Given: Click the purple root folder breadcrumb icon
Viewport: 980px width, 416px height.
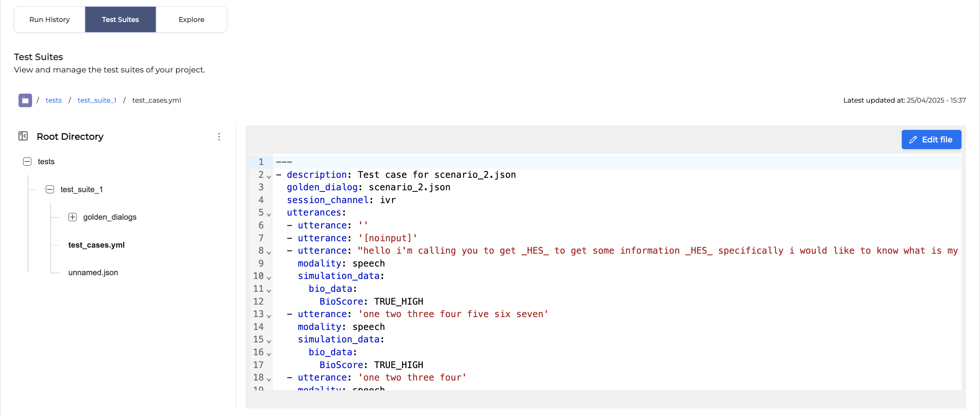Looking at the screenshot, I should point(25,100).
